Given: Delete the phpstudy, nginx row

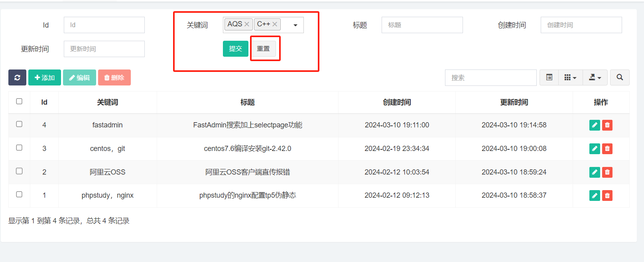Looking at the screenshot, I should coord(607,195).
